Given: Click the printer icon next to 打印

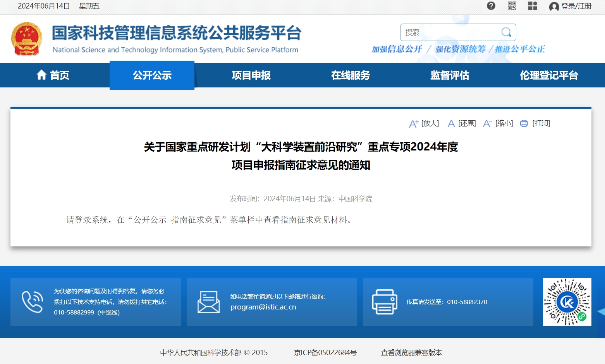Looking at the screenshot, I should click(524, 123).
